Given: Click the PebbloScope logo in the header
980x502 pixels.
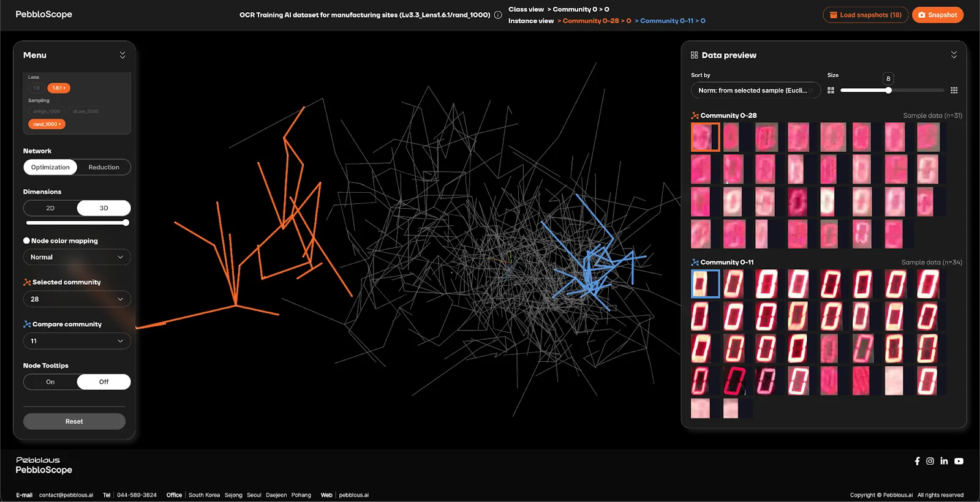Looking at the screenshot, I should coord(43,14).
